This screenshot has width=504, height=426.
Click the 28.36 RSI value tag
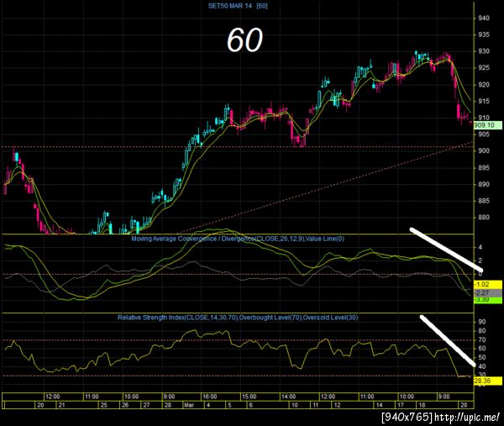point(487,381)
